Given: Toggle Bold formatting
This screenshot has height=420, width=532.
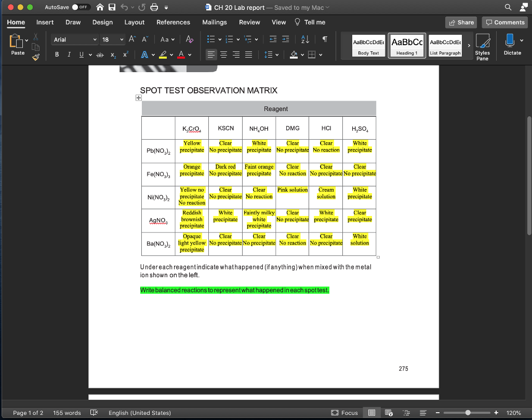Looking at the screenshot, I should pos(57,55).
